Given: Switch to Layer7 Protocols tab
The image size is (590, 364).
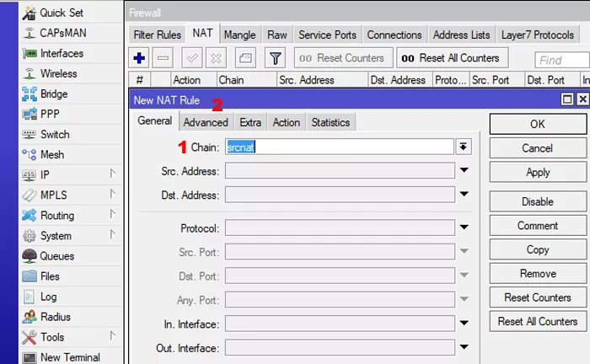Looking at the screenshot, I should point(538,35).
